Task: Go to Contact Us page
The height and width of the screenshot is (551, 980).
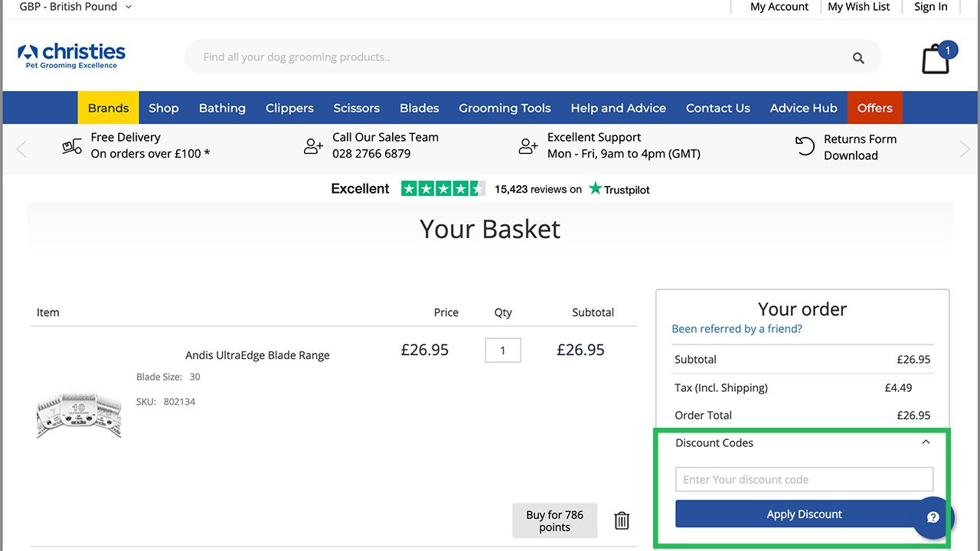Action: pos(718,108)
